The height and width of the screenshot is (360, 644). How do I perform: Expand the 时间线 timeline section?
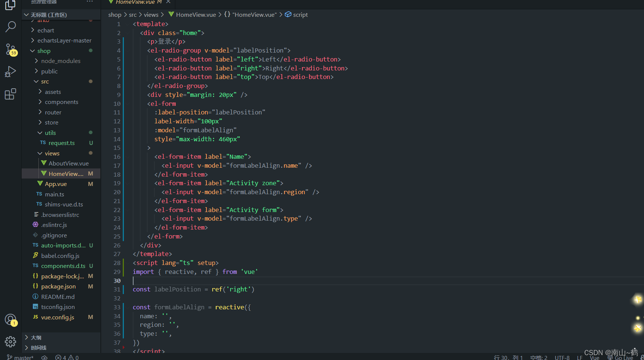[26, 348]
